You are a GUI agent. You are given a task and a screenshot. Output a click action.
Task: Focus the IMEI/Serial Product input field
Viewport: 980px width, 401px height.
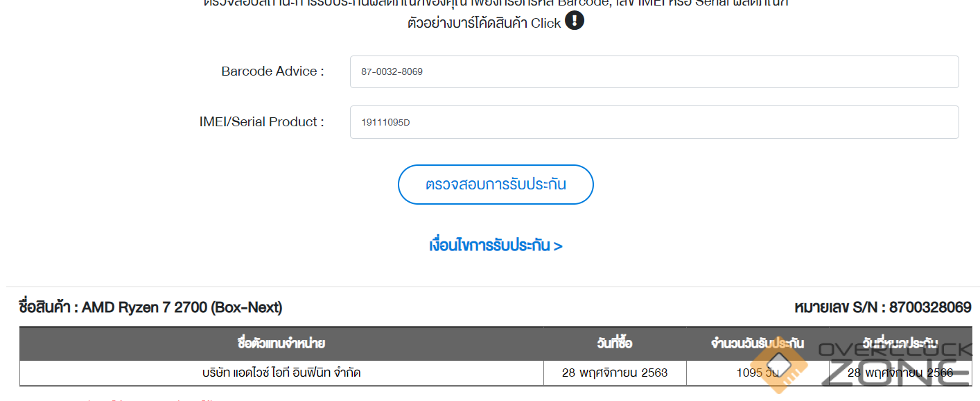654,122
